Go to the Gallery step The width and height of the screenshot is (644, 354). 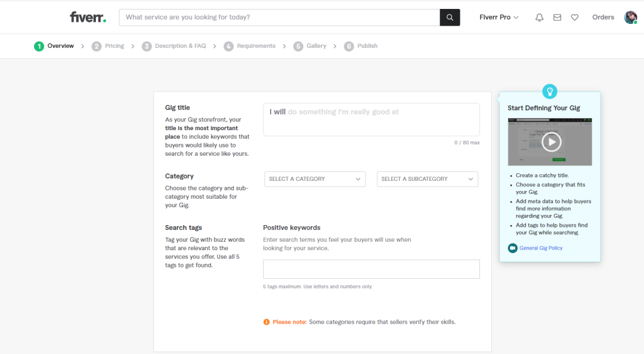tap(309, 46)
